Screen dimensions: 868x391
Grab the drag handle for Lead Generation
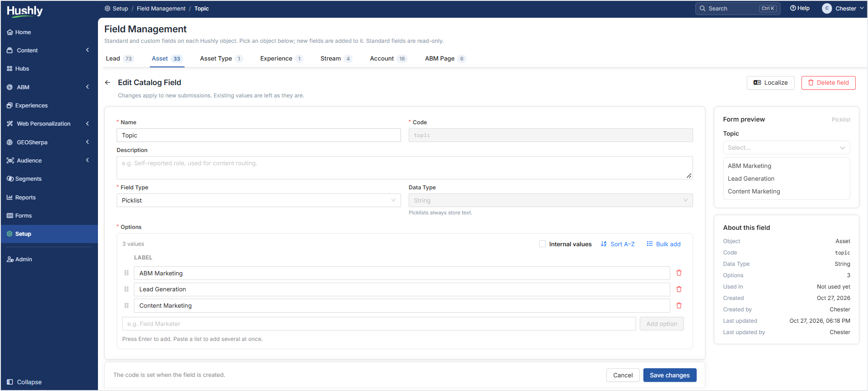click(x=127, y=289)
